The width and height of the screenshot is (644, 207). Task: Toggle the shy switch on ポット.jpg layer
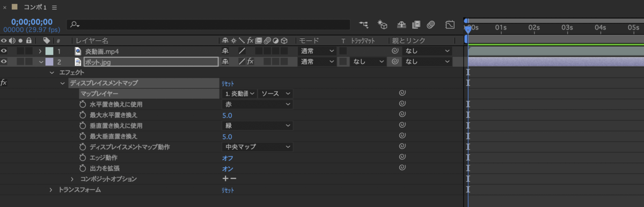pos(225,62)
